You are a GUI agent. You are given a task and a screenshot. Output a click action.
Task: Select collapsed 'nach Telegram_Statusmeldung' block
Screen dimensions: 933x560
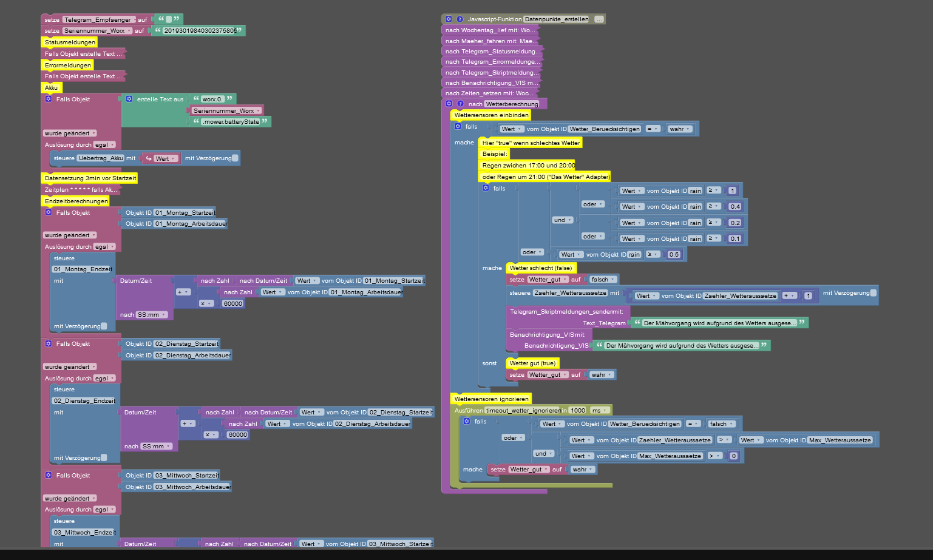point(492,52)
